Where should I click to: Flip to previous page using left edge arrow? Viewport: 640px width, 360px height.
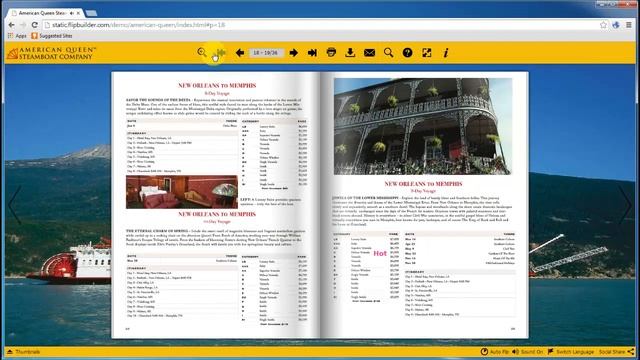[x=15, y=204]
